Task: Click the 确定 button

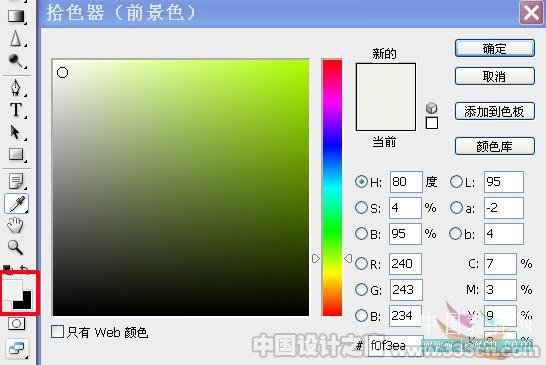Action: (494, 48)
